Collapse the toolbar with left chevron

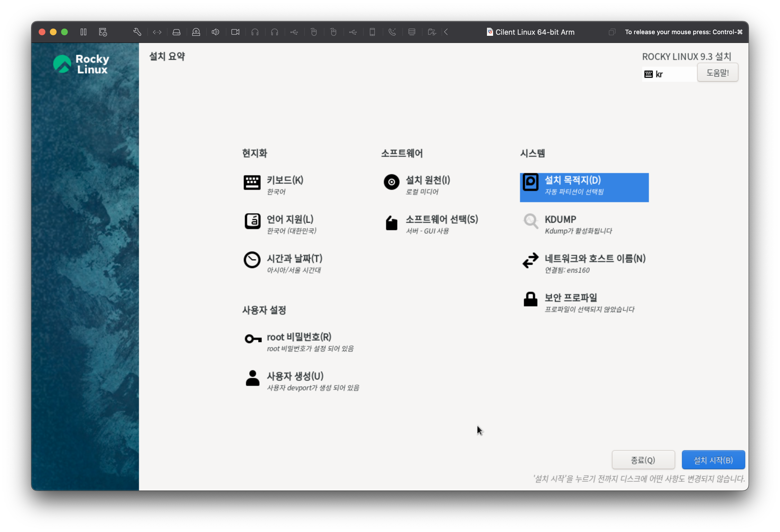click(x=446, y=32)
